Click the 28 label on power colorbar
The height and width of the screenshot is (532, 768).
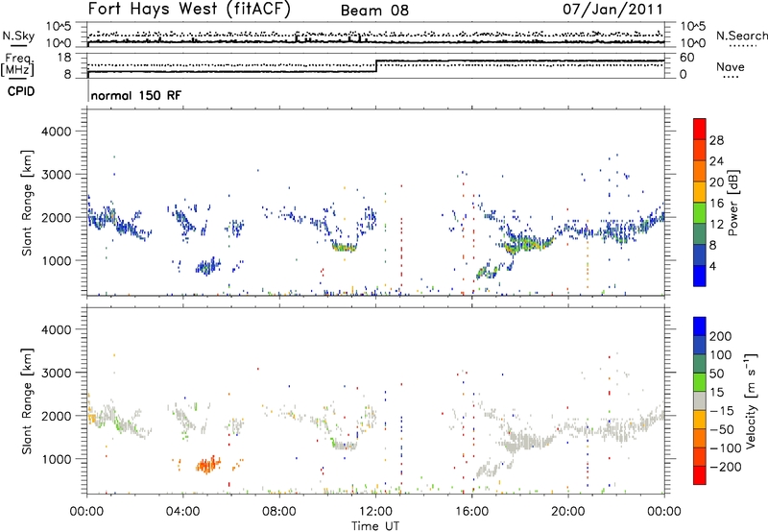point(716,140)
